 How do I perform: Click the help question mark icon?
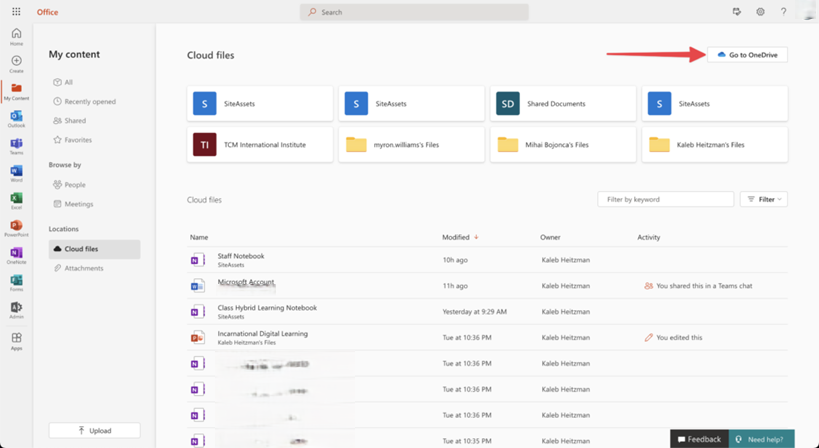coord(783,12)
